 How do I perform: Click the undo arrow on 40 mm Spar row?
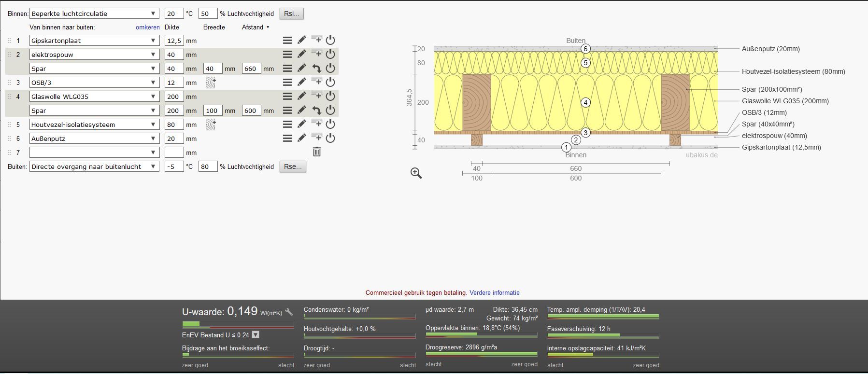click(317, 69)
